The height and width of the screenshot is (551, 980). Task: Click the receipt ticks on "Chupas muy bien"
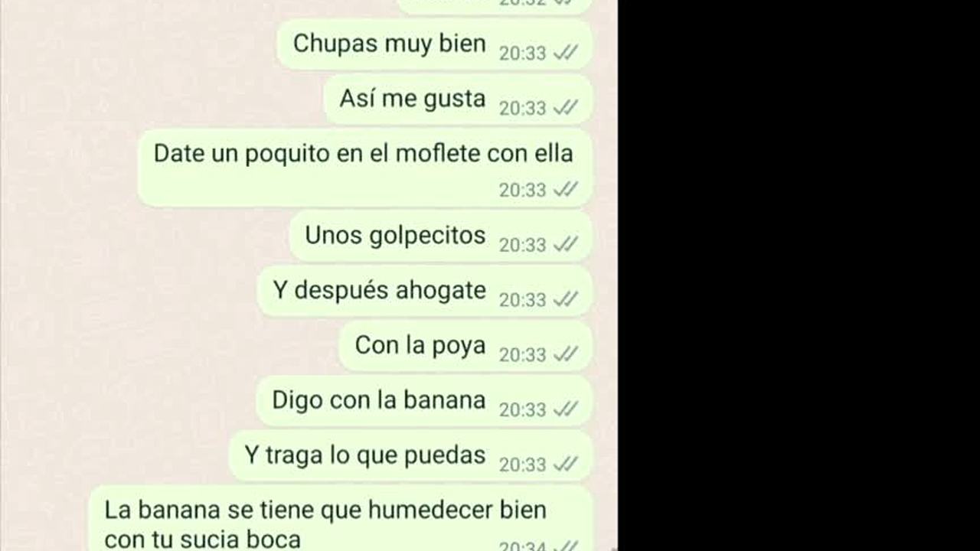[565, 53]
